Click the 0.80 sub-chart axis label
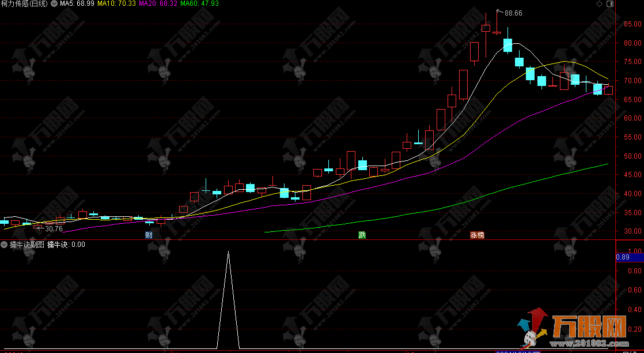The image size is (644, 353). [x=635, y=271]
